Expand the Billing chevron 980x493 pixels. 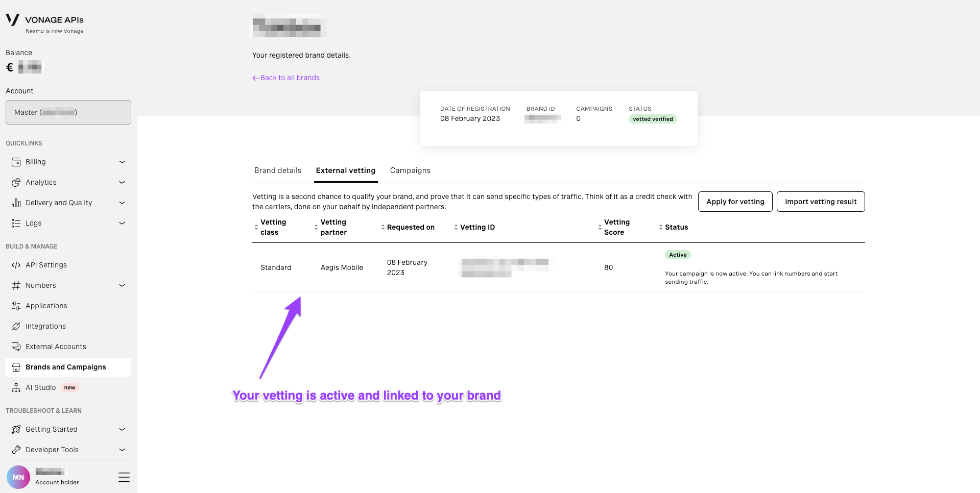[122, 162]
